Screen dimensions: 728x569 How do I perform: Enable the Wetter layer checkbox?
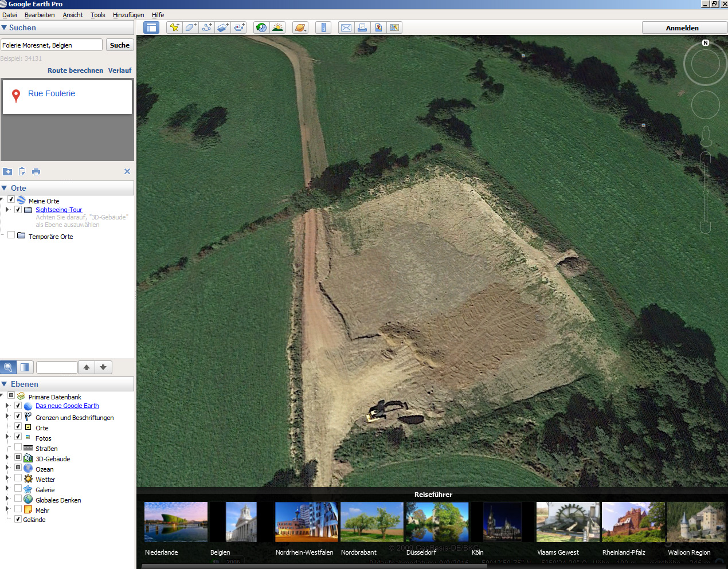tap(18, 478)
